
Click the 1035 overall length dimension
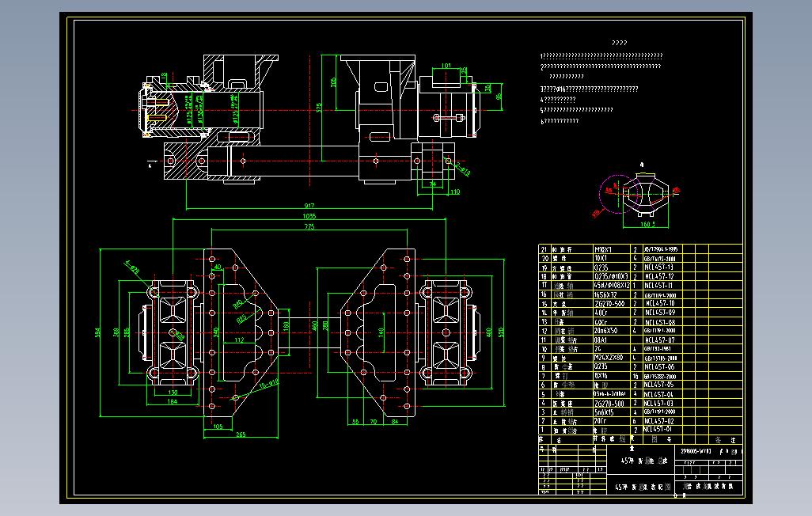(309, 216)
